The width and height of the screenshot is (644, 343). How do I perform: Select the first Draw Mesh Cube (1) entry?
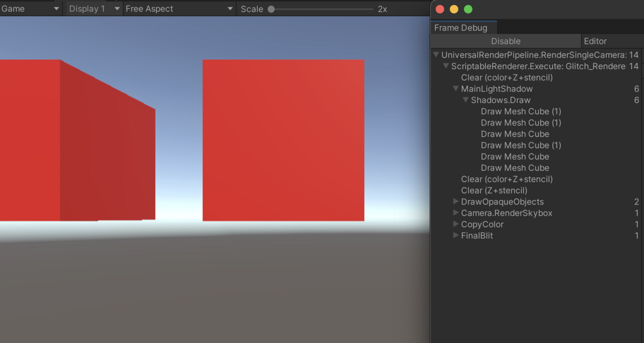pos(521,111)
